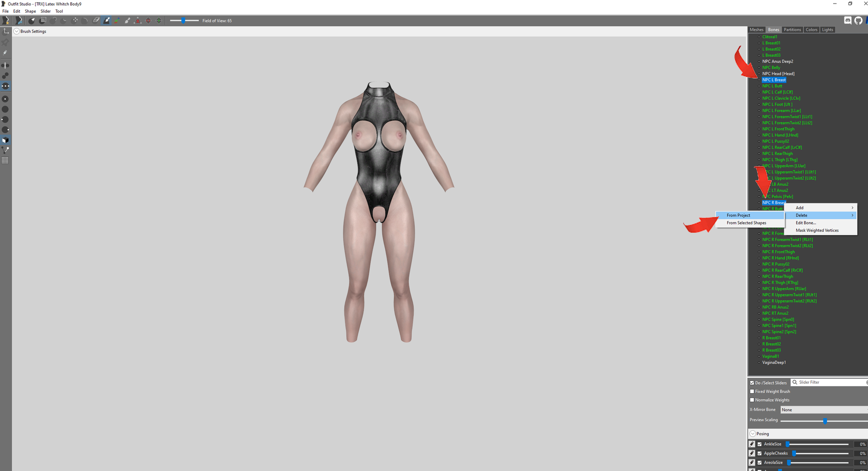Image resolution: width=868 pixels, height=471 pixels.
Task: Toggle the show bones icon
Action: 5,150
